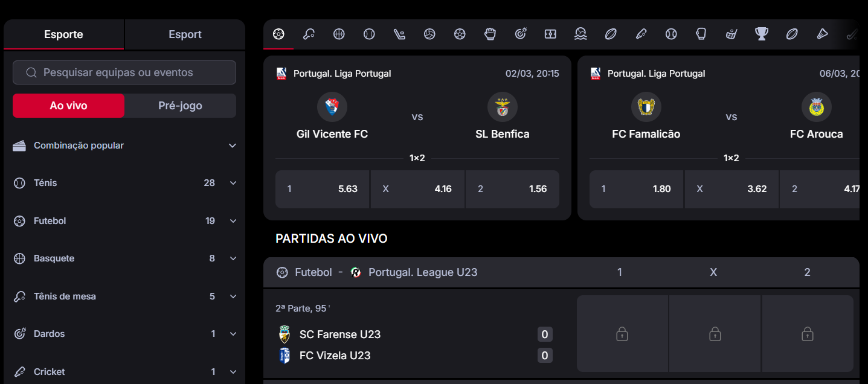Image resolution: width=868 pixels, height=384 pixels.
Task: Click a locked odds padlock for Farense match
Action: pos(622,333)
